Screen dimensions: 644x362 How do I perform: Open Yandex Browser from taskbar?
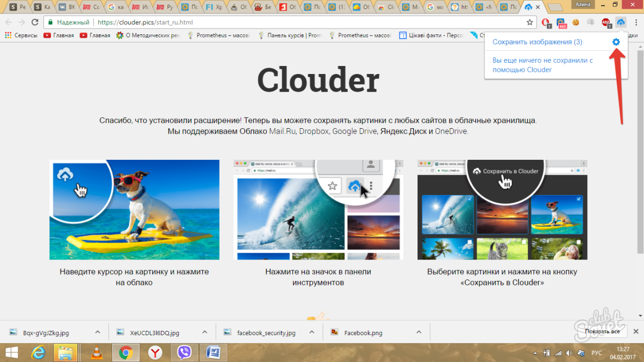[155, 352]
